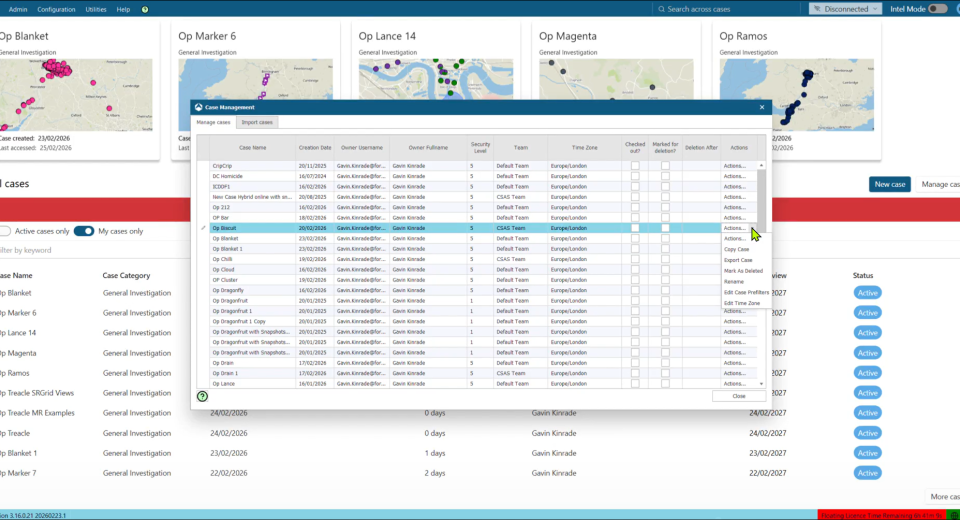Click the scroll down arrow of the case list
The width and height of the screenshot is (960, 520).
(761, 384)
